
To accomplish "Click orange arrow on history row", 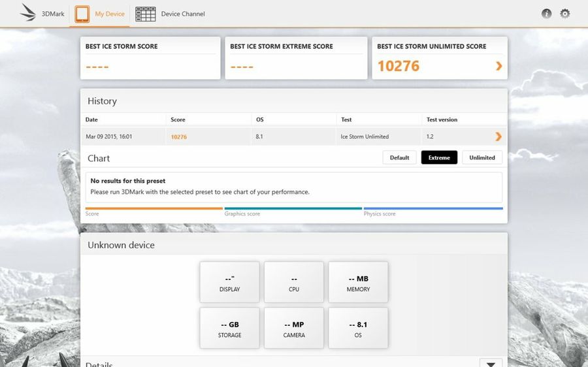I will [498, 136].
